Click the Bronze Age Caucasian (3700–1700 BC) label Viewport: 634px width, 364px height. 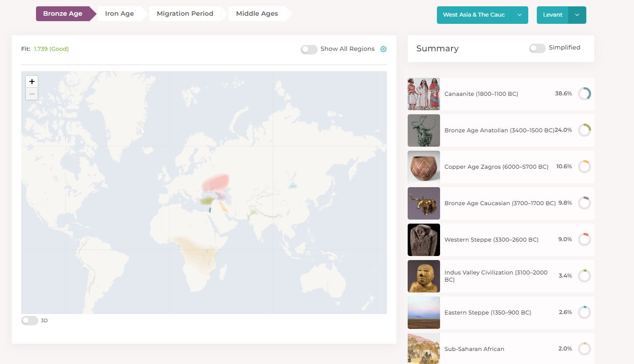click(x=500, y=203)
